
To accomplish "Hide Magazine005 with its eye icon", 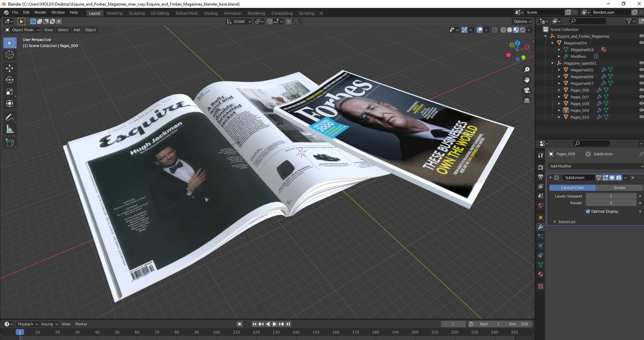I will click(641, 70).
